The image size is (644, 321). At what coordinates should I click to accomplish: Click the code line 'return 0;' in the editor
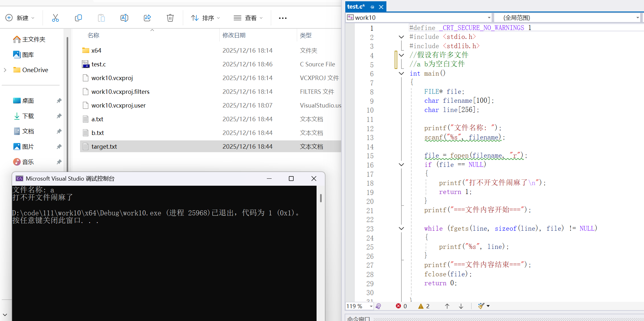[x=441, y=283]
